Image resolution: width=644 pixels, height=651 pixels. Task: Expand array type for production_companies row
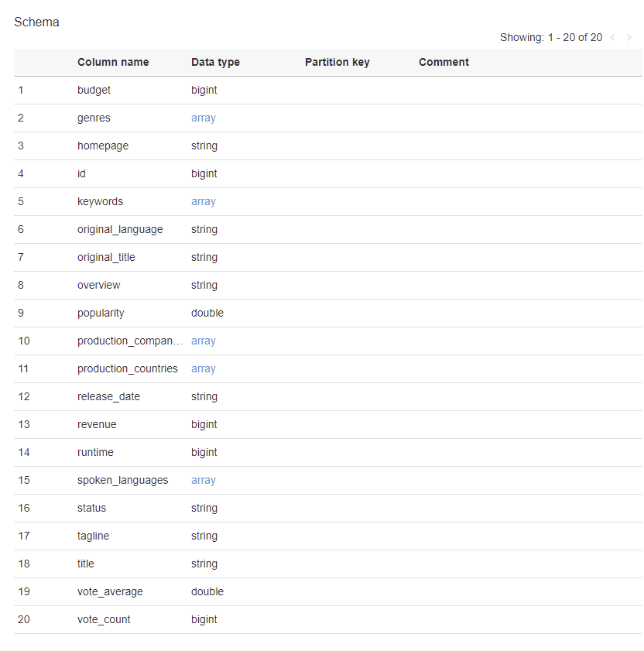(203, 341)
